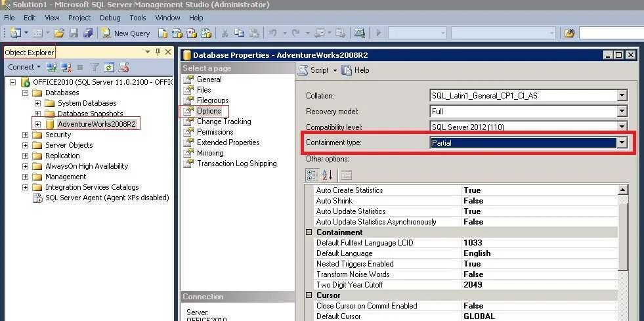The width and height of the screenshot is (644, 321).
Task: Click the Analysis Services MDX Query icon
Action: [177, 33]
